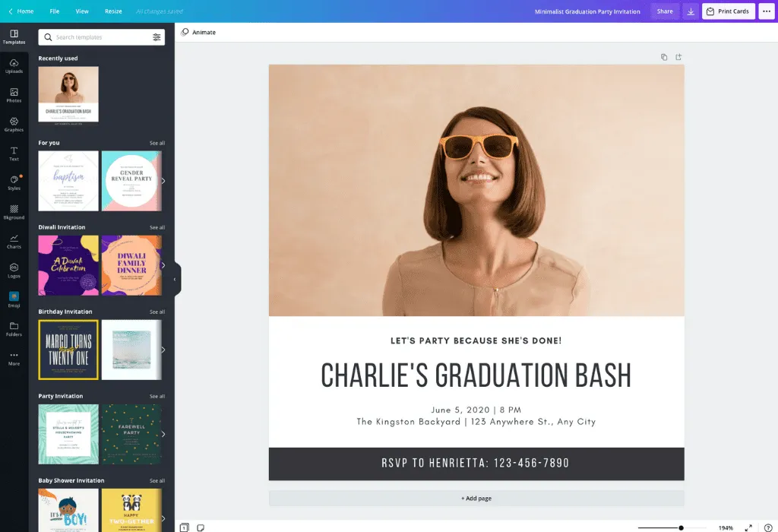Click the Share button
This screenshot has height=532, width=778.
665,11
